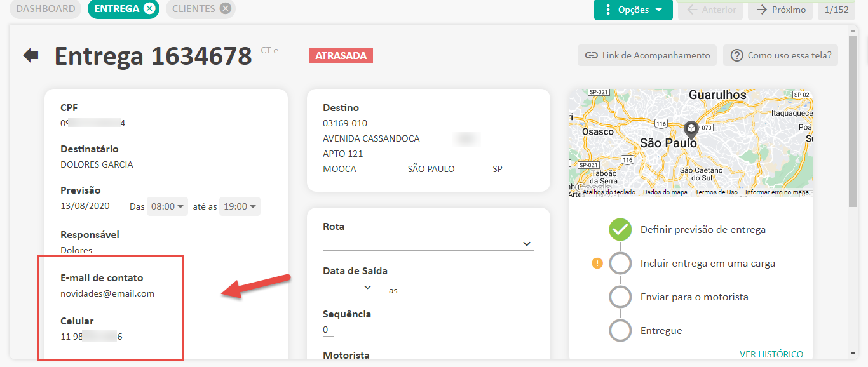Close the ENTREGA tab with its X
Screen dimensions: 868x367
149,9
